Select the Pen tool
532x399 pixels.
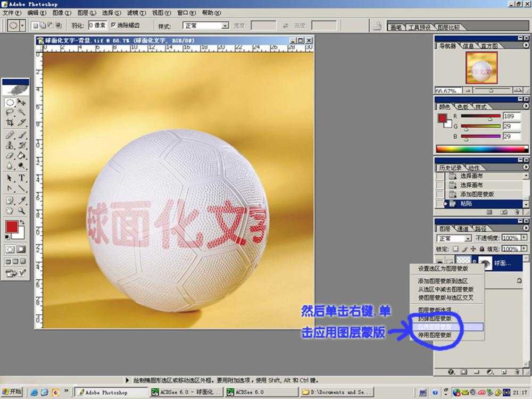10,188
